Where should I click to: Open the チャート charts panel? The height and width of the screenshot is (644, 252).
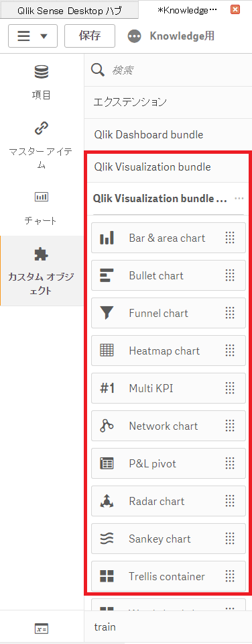click(42, 208)
